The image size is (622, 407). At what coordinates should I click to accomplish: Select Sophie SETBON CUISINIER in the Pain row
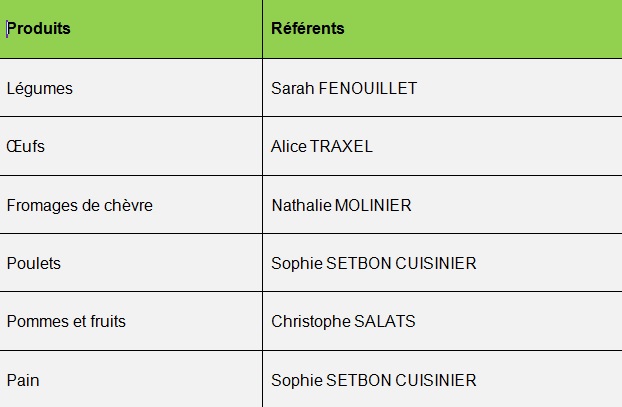click(x=442, y=379)
